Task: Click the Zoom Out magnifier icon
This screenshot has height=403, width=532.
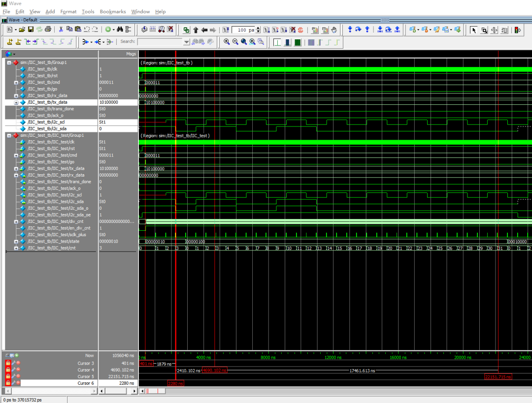Action: tap(235, 42)
